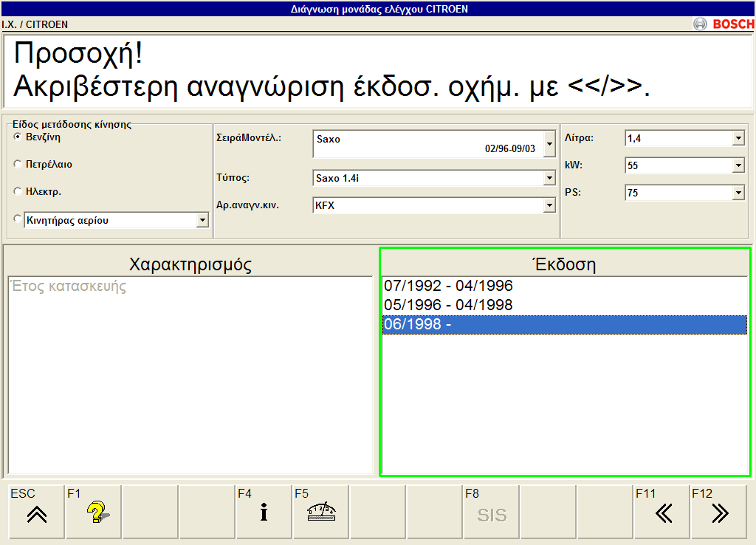Open the F5 measuring gauge tool
The width and height of the screenshot is (756, 545).
click(x=320, y=512)
